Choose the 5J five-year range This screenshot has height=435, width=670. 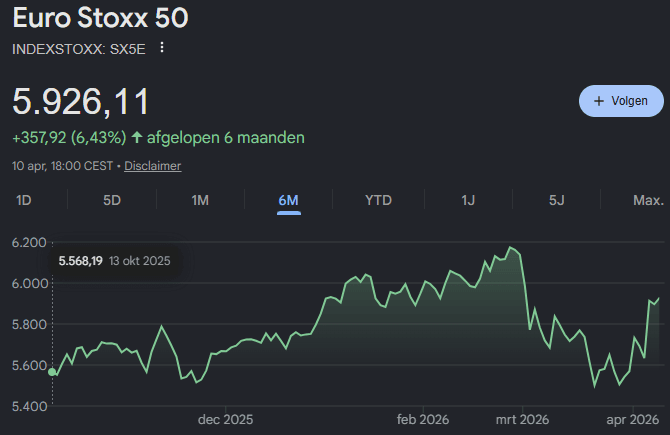tap(557, 200)
